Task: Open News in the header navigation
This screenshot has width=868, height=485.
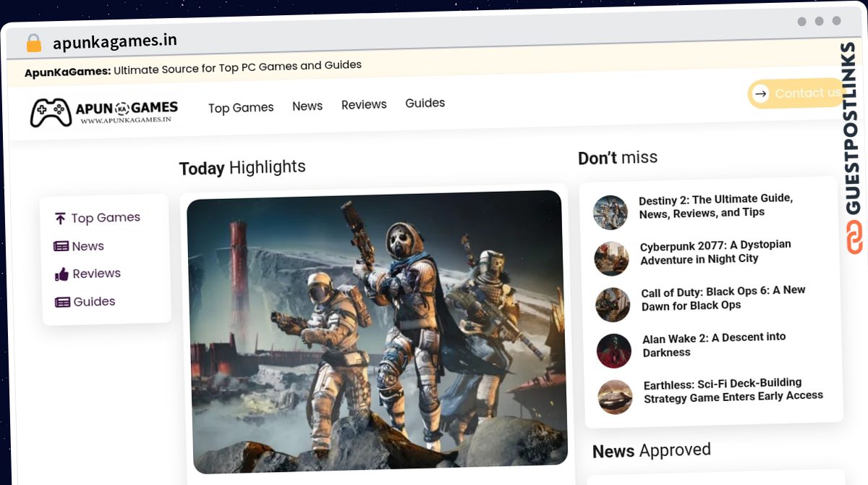Action: point(307,106)
